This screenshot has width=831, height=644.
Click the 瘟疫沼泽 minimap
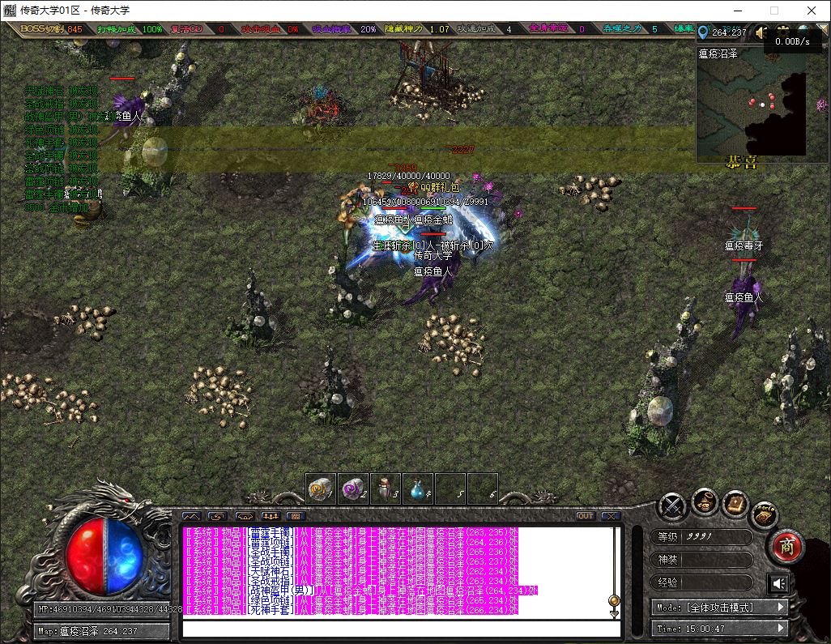click(752, 104)
